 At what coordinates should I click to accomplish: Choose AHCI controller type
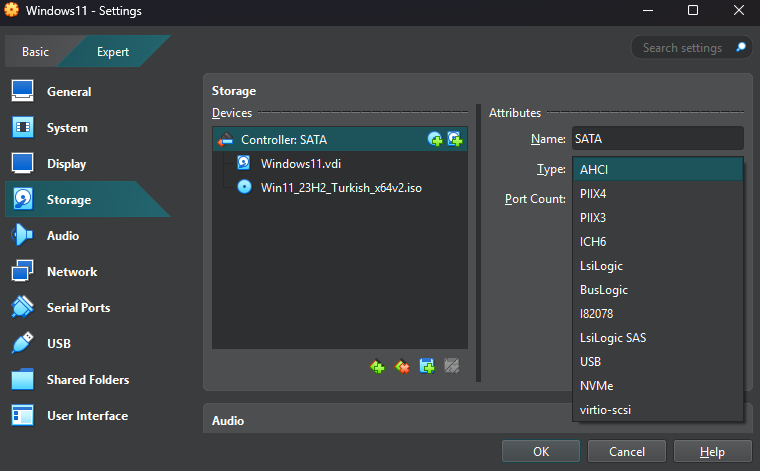pyautogui.click(x=658, y=170)
